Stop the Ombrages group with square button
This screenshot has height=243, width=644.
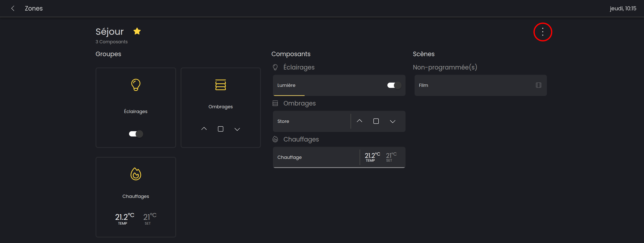point(221,129)
